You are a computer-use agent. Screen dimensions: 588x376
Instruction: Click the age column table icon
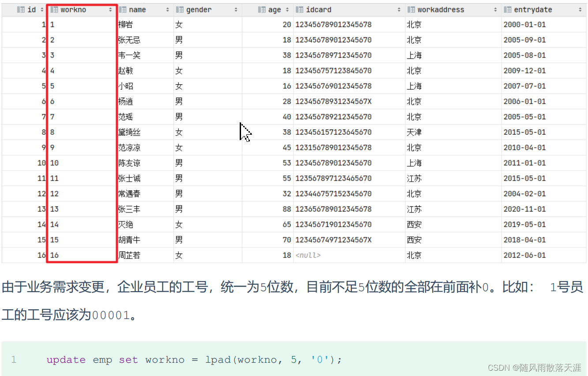[262, 10]
